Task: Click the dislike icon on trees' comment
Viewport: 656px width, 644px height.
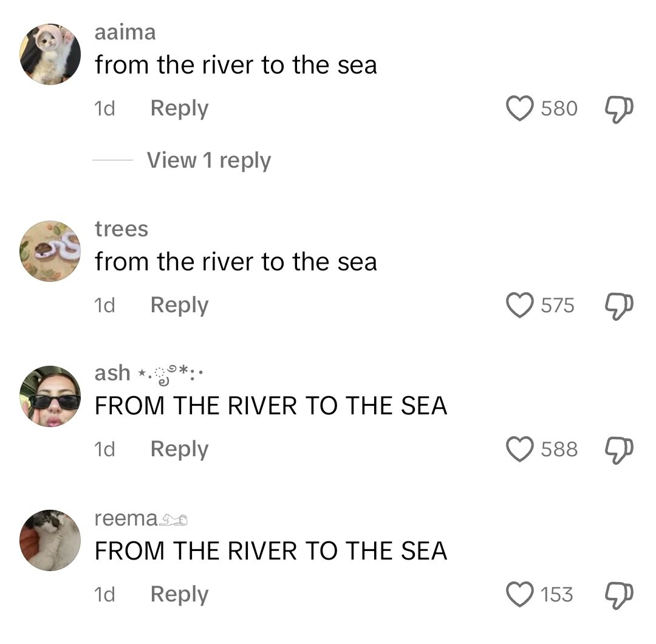Action: [620, 306]
